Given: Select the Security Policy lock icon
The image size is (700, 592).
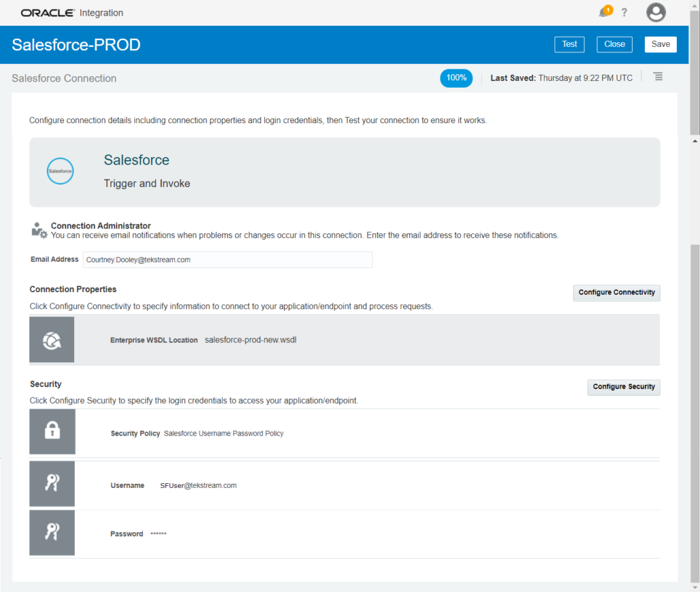Looking at the screenshot, I should 52,432.
